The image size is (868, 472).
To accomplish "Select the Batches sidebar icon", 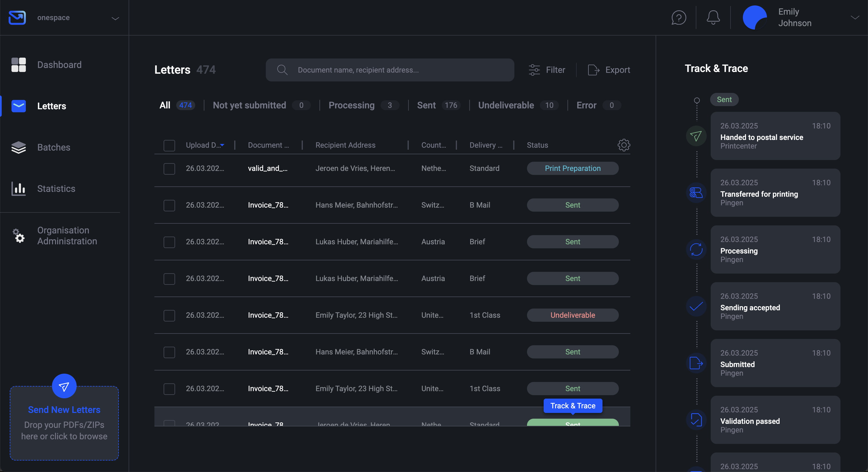I will click(x=19, y=147).
